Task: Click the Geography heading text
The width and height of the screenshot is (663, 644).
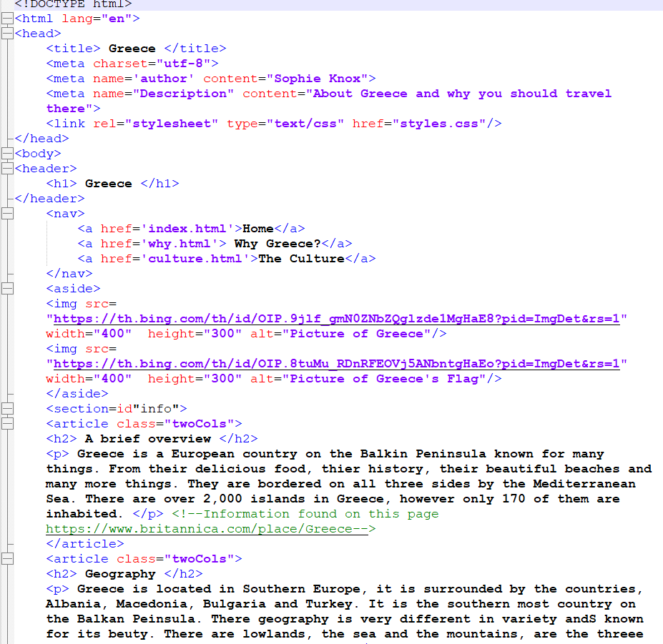Action: 120,574
